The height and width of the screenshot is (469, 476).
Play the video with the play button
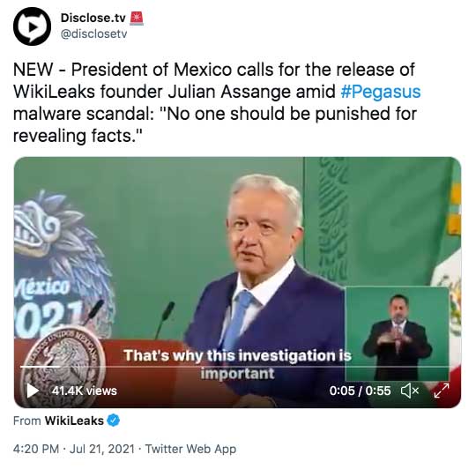pos(33,391)
